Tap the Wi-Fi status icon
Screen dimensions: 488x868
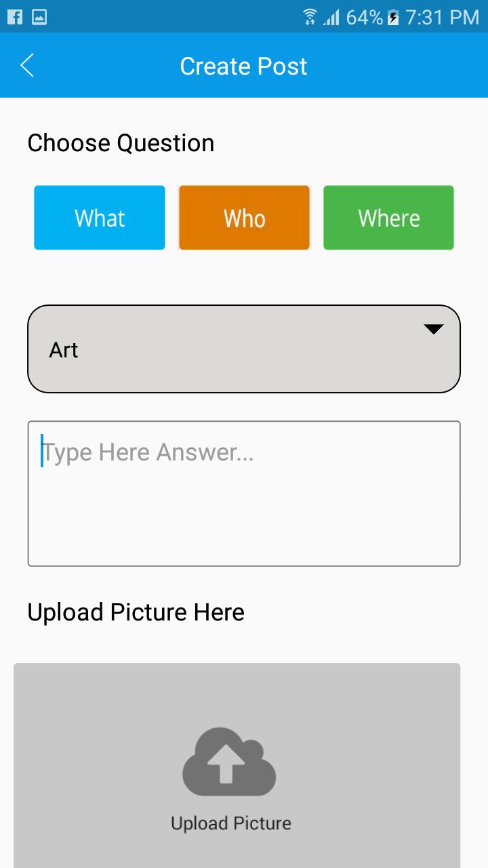(x=310, y=17)
